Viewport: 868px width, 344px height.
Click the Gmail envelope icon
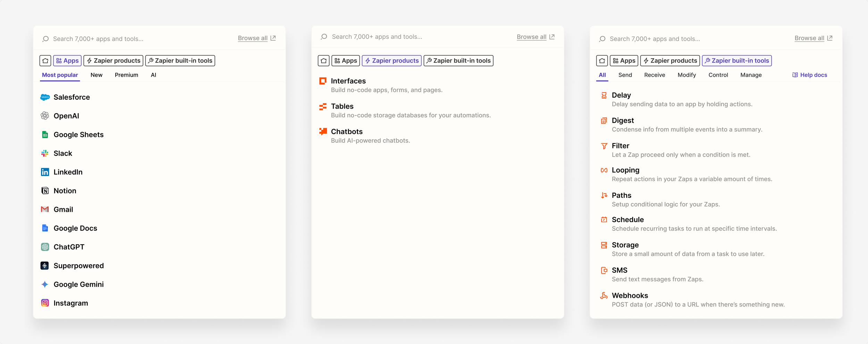click(45, 209)
